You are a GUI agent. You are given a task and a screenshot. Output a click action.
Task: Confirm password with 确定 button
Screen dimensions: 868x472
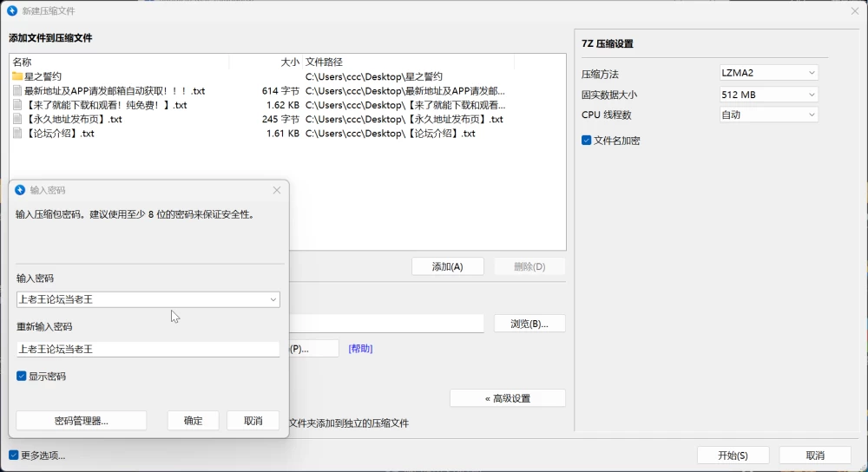(x=194, y=421)
